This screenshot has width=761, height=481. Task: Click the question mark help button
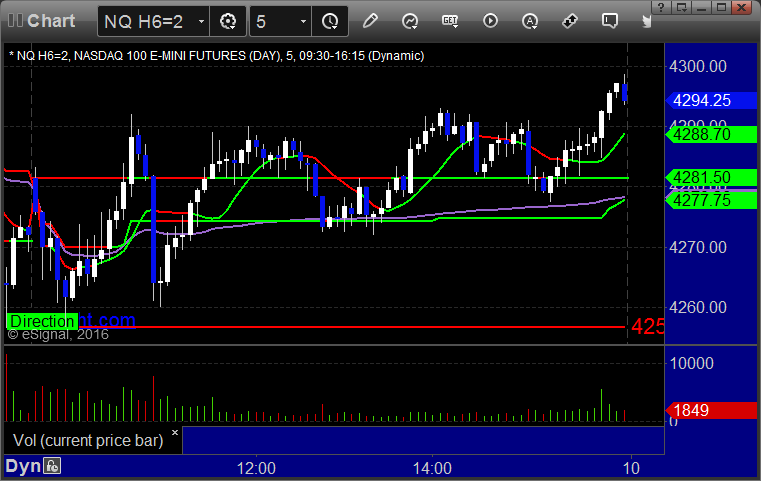coord(661,7)
